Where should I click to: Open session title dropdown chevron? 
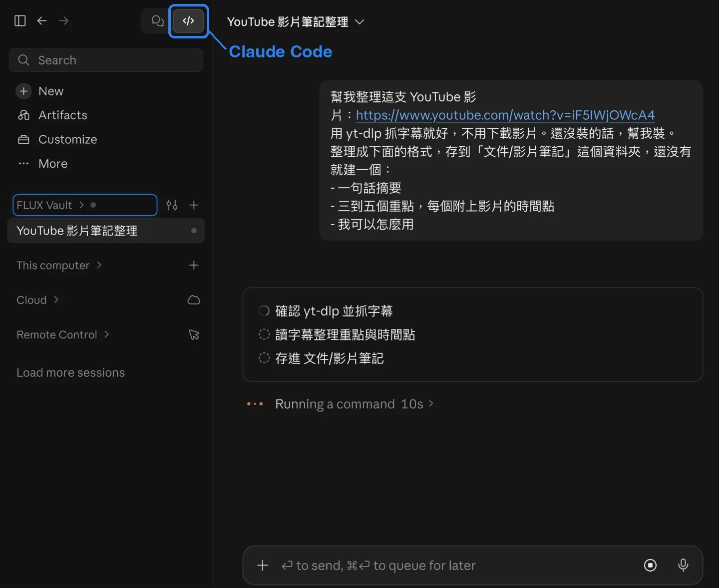(x=359, y=22)
